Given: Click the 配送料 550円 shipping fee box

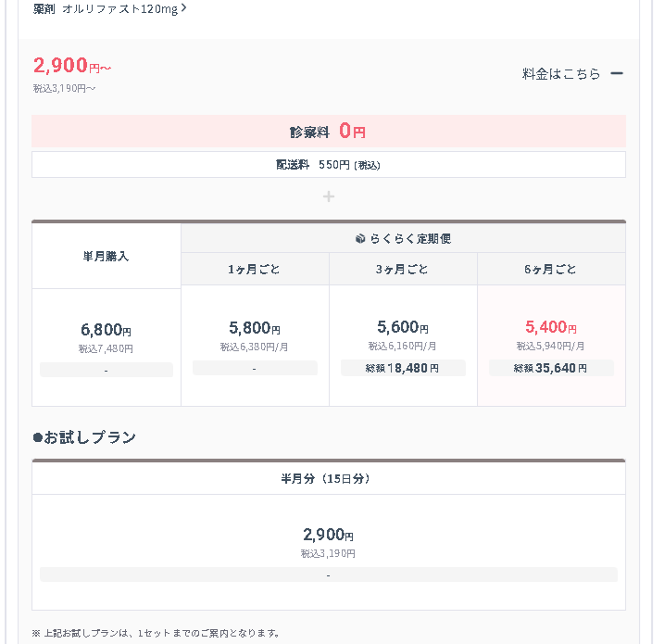Looking at the screenshot, I should pyautogui.click(x=329, y=165).
